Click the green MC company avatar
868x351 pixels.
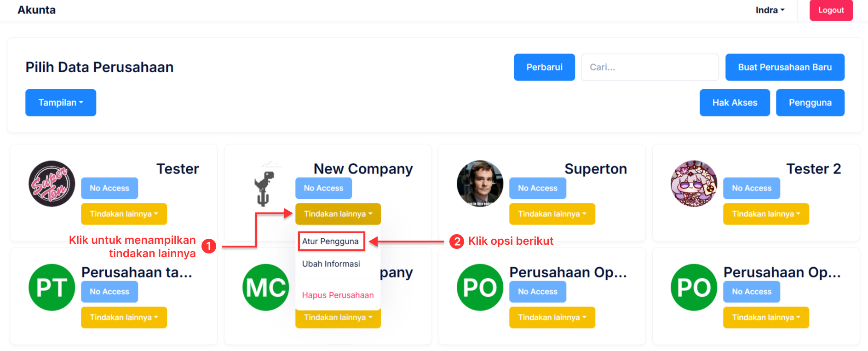pos(265,287)
